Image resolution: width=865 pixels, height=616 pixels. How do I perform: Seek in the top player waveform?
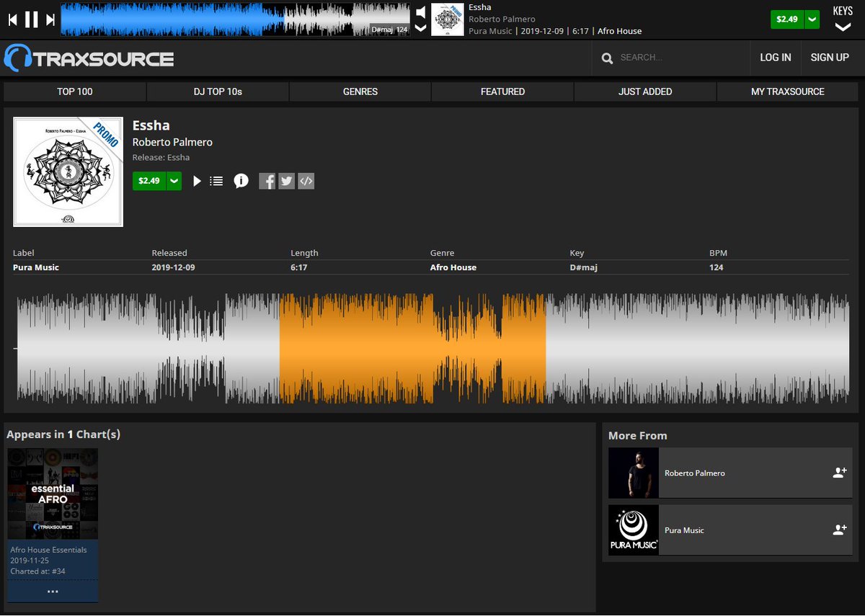point(235,19)
